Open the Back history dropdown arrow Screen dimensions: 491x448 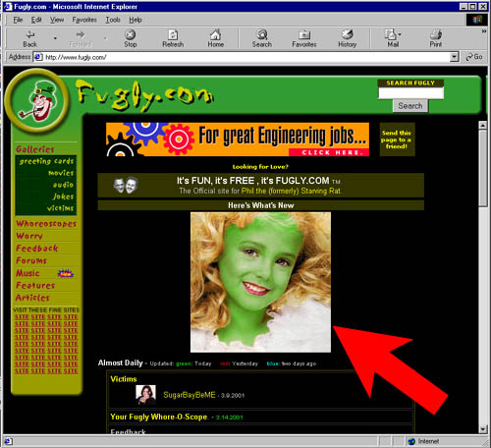(55, 38)
